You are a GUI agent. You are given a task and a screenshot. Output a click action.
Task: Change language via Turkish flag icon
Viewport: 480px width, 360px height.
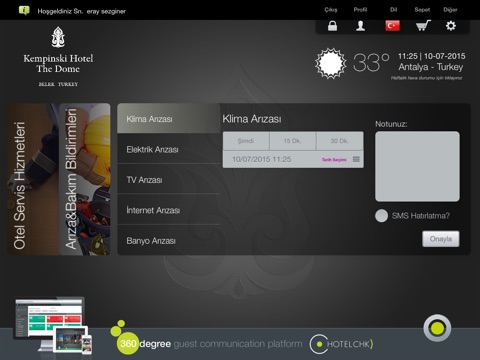click(392, 26)
